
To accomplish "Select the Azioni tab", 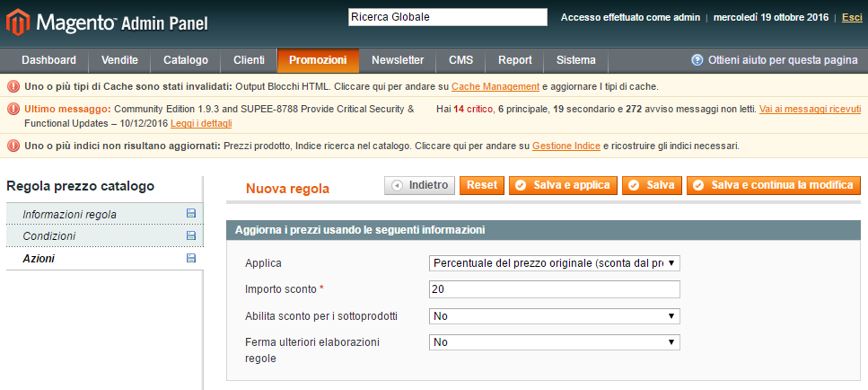I will coord(105,258).
